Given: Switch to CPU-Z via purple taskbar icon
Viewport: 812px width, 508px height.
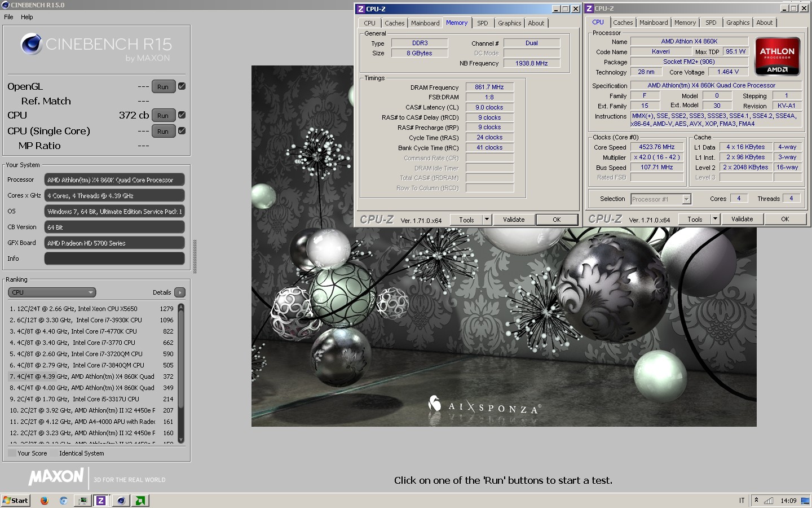Looking at the screenshot, I should (101, 500).
